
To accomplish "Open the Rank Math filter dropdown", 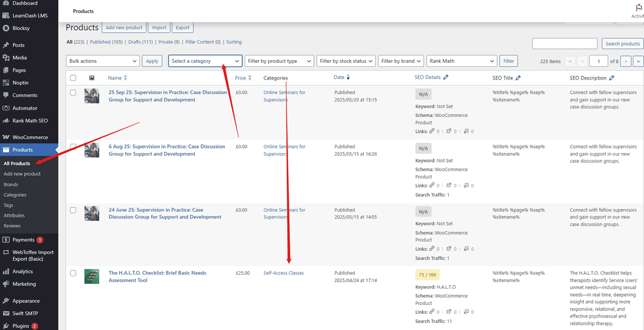I will tap(462, 61).
